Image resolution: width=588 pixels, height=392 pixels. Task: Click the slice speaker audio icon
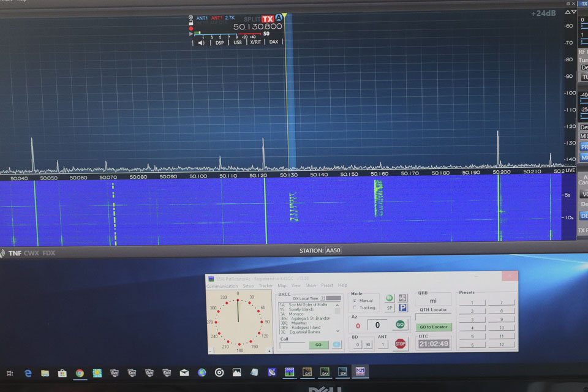pos(202,42)
